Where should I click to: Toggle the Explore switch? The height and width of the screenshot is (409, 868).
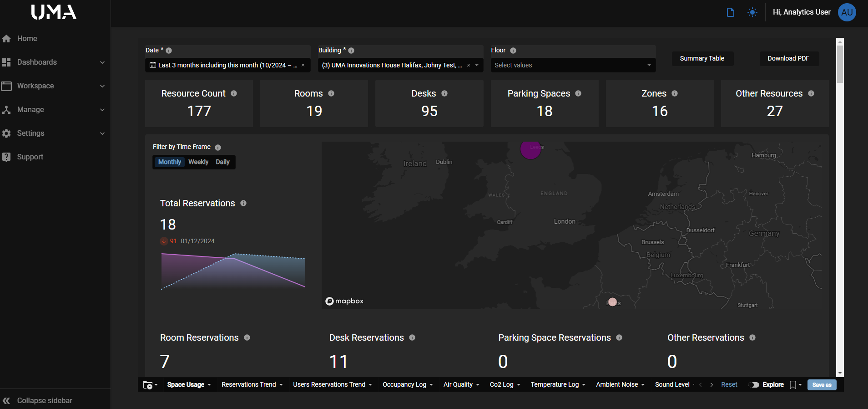pyautogui.click(x=755, y=385)
